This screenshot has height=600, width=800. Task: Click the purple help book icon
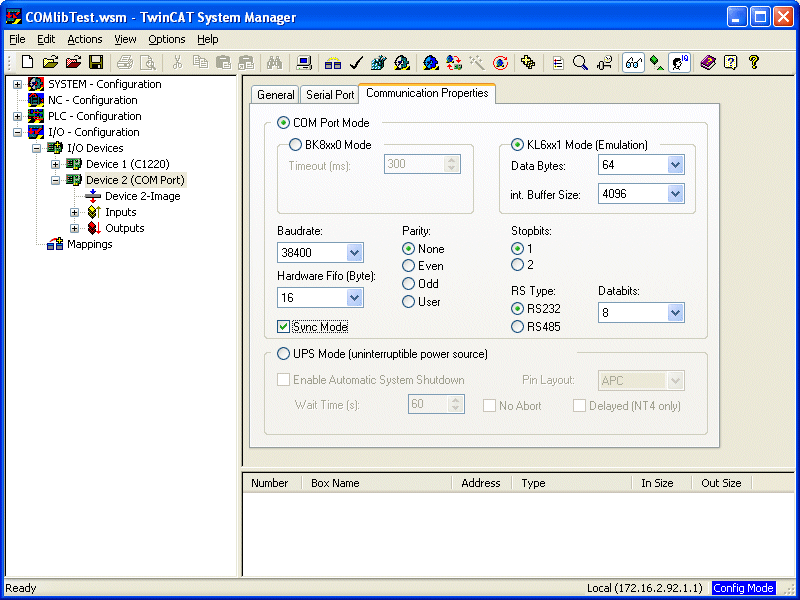pyautogui.click(x=708, y=63)
